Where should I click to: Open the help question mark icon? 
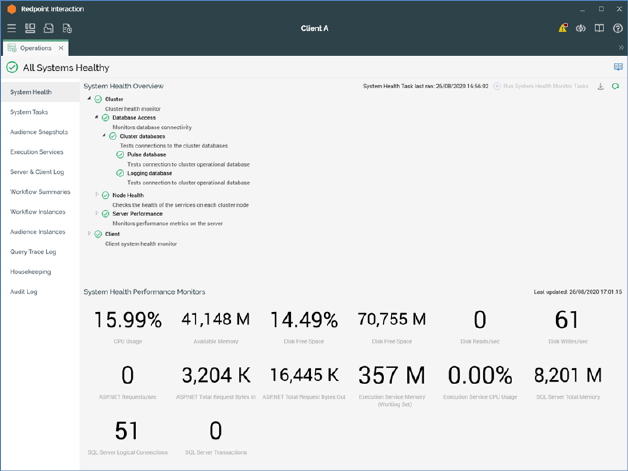click(x=617, y=28)
